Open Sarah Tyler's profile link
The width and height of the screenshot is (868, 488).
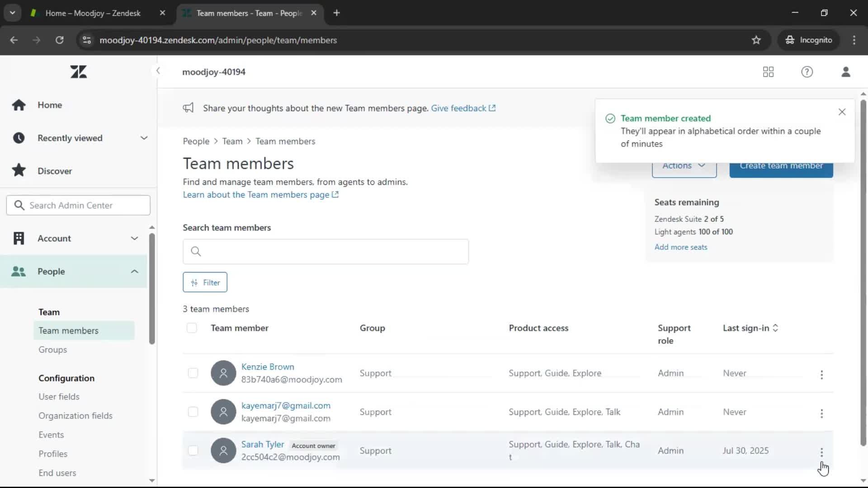tap(263, 445)
